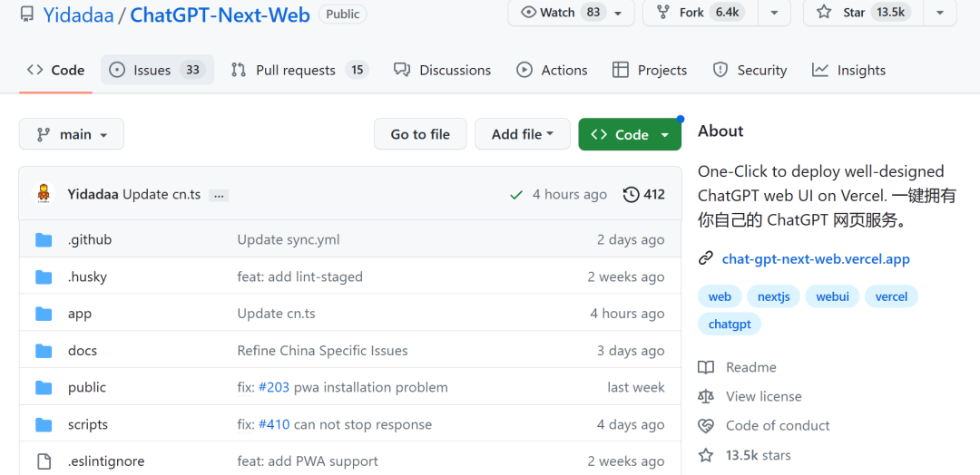The width and height of the screenshot is (980, 475).
Task: Select the webui topic tag
Action: click(x=832, y=296)
